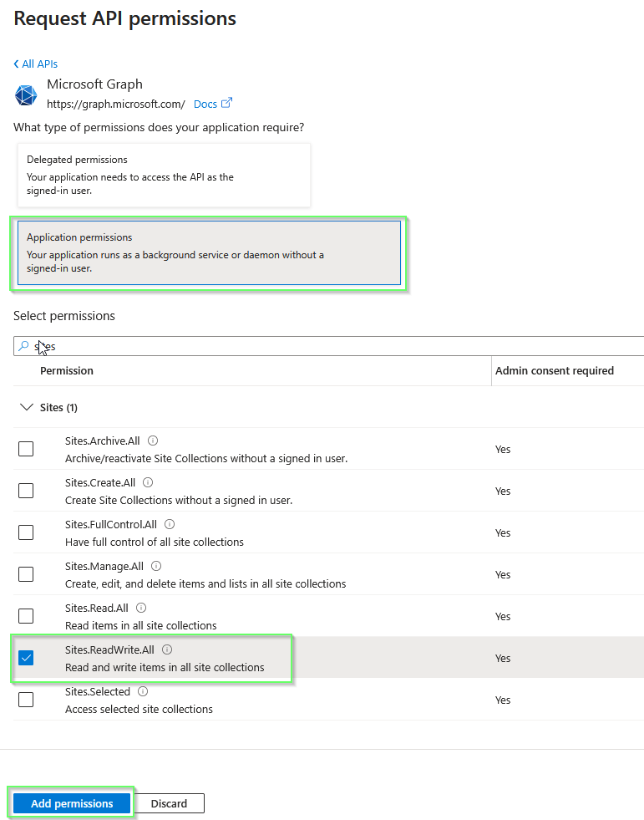Viewport: 644px width, 820px height.
Task: Check the Sites.Archive.All permission
Action: tap(26, 449)
